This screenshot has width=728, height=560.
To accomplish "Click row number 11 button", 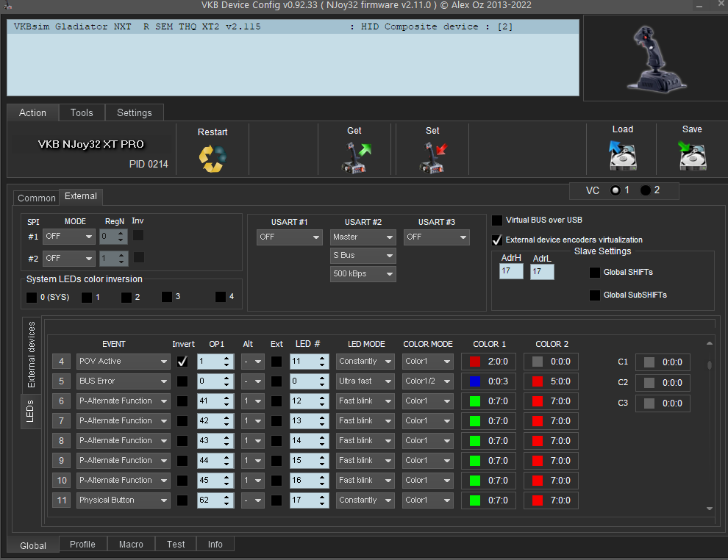I will (x=61, y=500).
